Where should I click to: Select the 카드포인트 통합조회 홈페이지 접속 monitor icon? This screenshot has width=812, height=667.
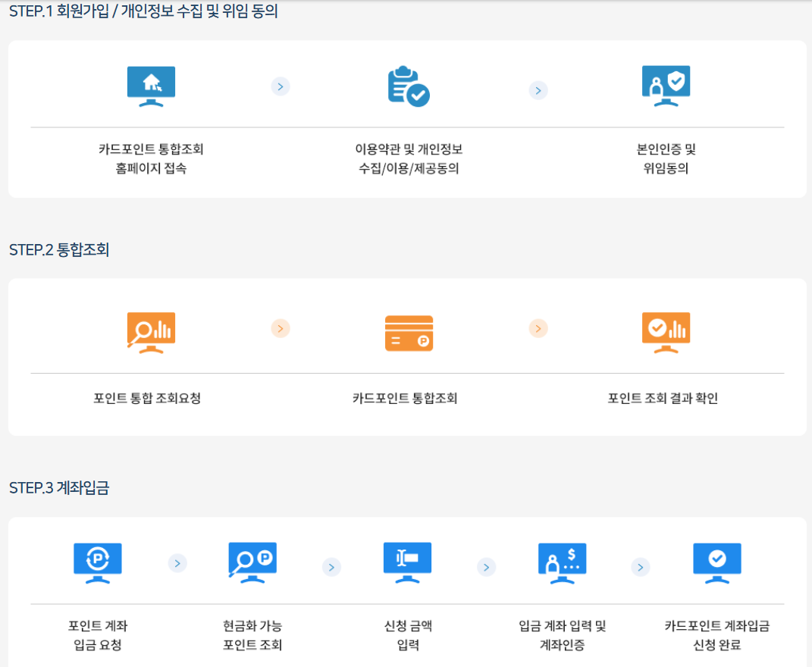pos(151,86)
